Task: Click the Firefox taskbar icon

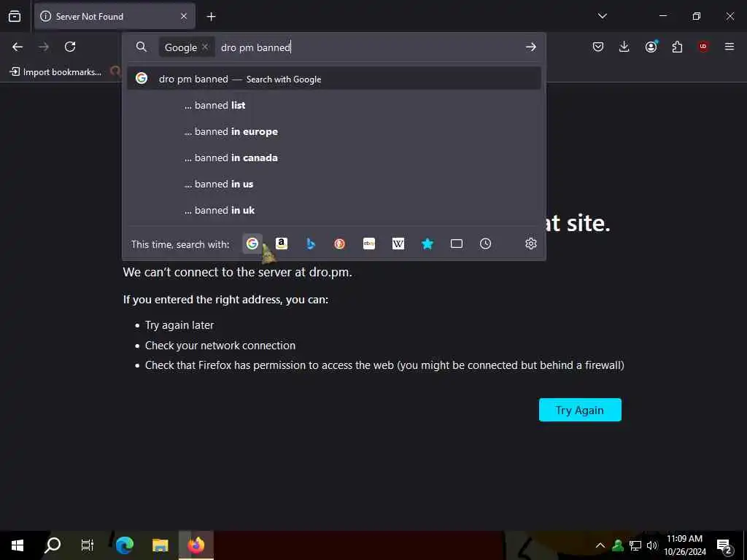Action: tap(196, 545)
